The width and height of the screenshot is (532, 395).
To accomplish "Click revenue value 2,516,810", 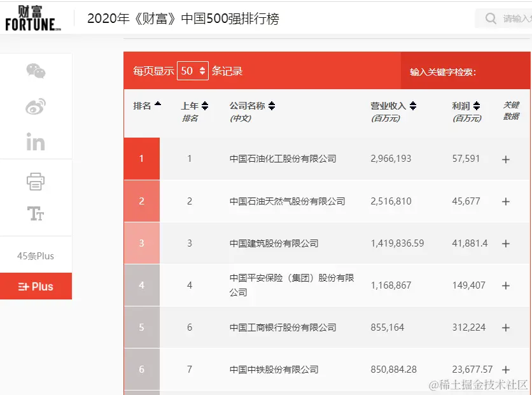I will tap(391, 201).
